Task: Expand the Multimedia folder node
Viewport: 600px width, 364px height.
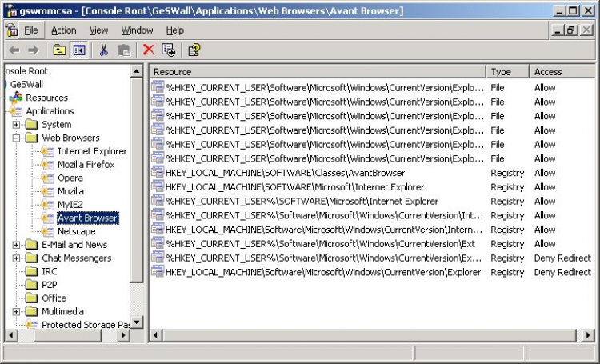Action: [16, 311]
